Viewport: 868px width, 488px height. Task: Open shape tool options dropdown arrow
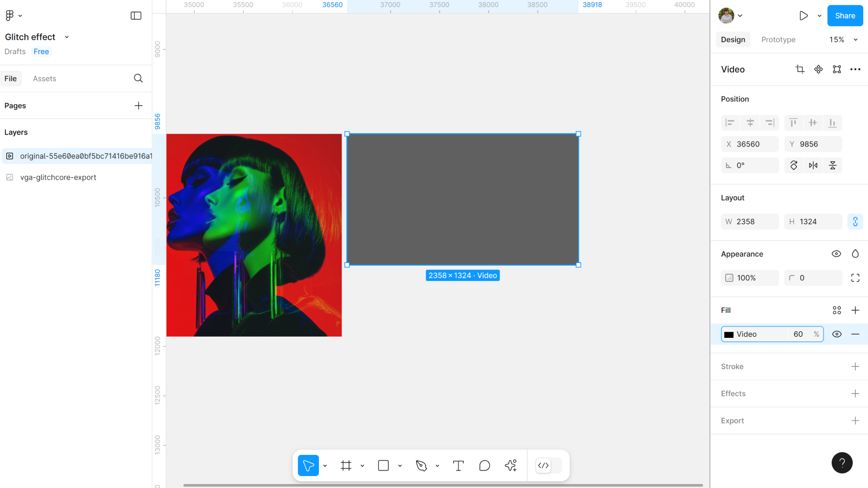tap(400, 466)
